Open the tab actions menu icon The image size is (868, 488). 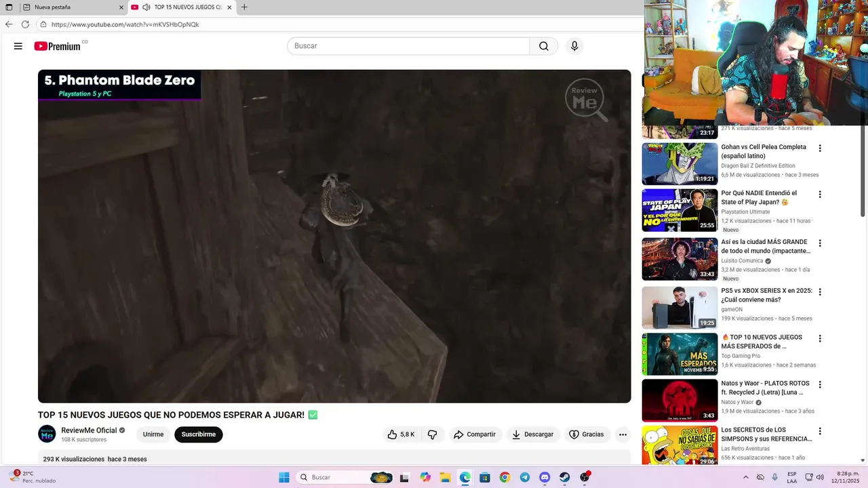[9, 7]
